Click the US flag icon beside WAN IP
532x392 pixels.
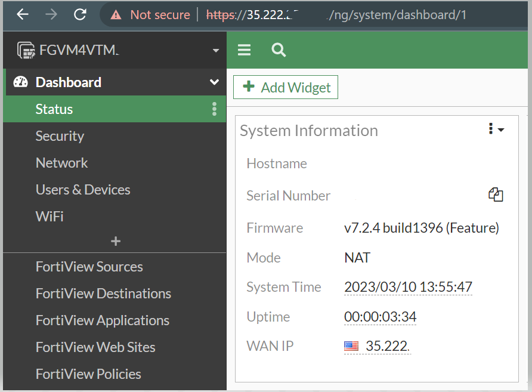(x=351, y=345)
